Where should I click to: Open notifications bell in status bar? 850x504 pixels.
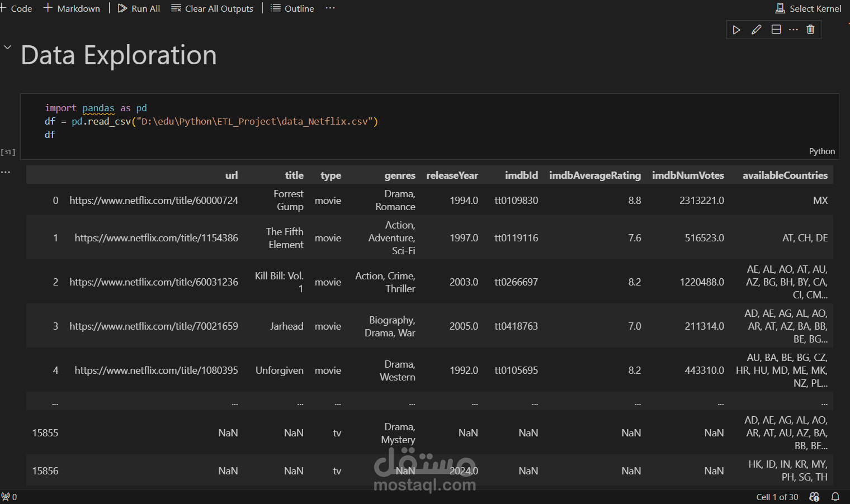835,497
